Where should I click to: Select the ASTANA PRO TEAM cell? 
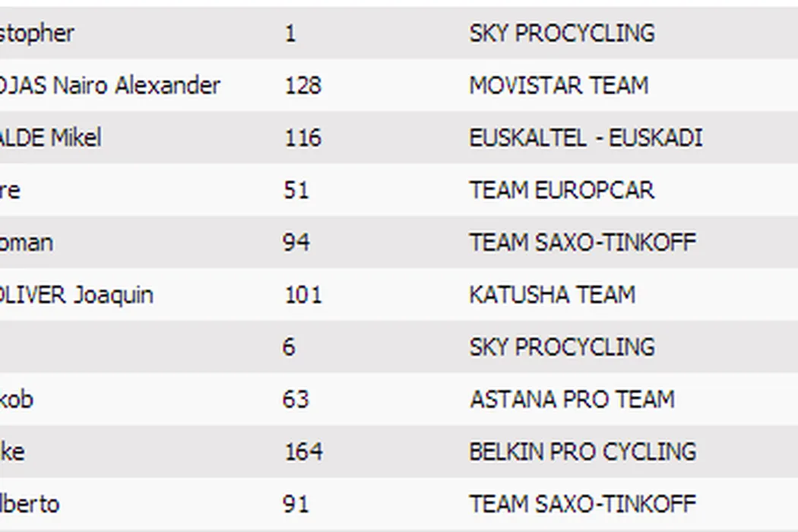click(572, 400)
